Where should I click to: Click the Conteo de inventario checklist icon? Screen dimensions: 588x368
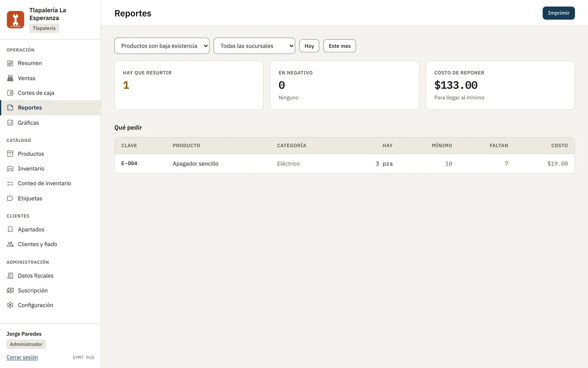coord(10,183)
